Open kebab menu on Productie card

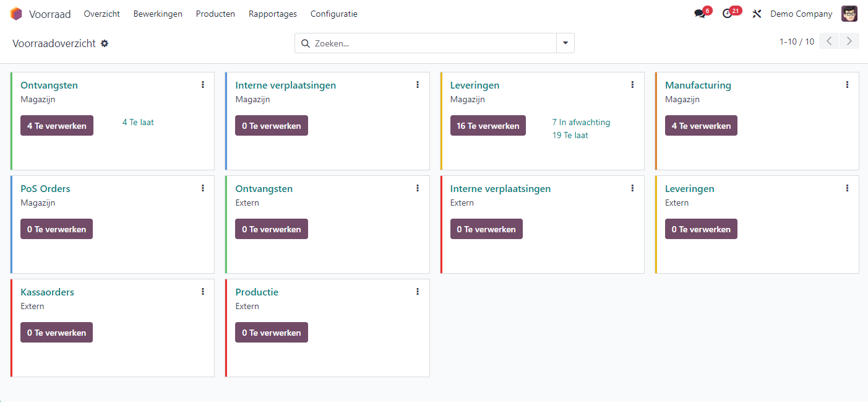[x=418, y=292]
